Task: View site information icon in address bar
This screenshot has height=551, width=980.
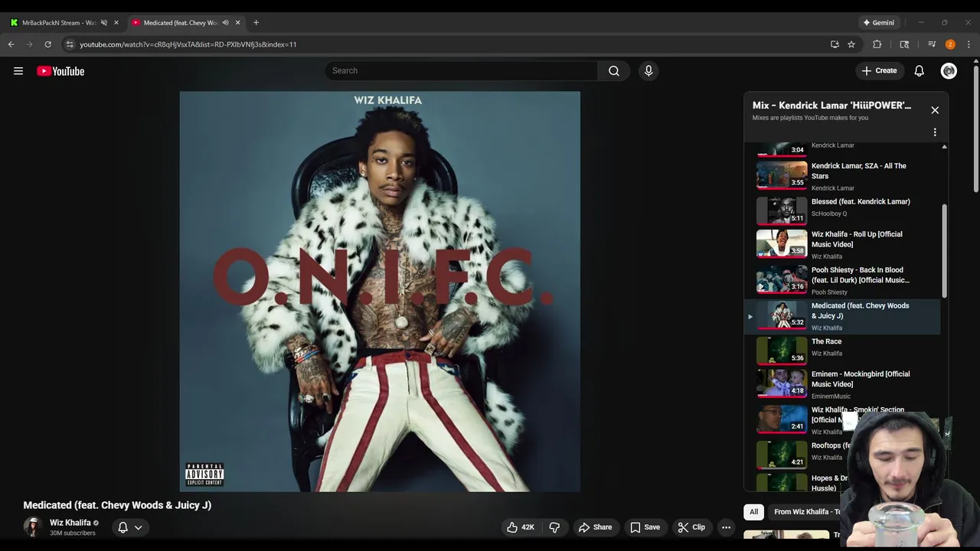Action: tap(69, 44)
